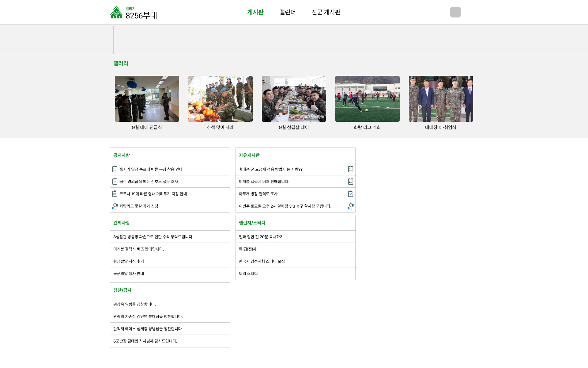Open post 황금밥알 시식 후기
Image resolution: width=588 pixels, height=368 pixels.
pyautogui.click(x=129, y=261)
